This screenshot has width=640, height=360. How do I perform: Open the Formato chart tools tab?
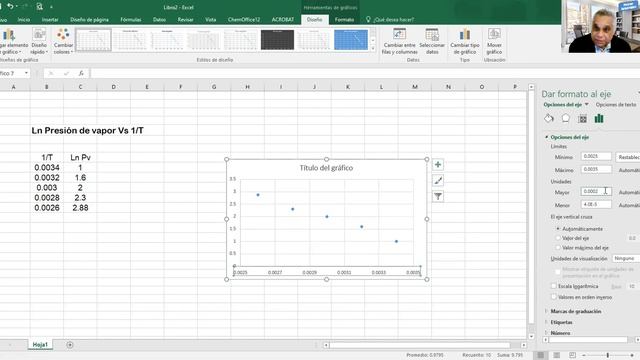click(344, 19)
